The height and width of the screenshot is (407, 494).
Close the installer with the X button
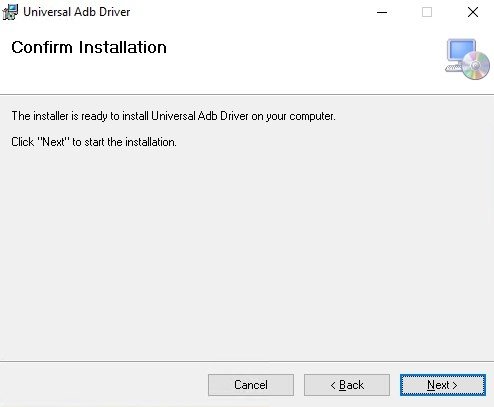coord(473,12)
